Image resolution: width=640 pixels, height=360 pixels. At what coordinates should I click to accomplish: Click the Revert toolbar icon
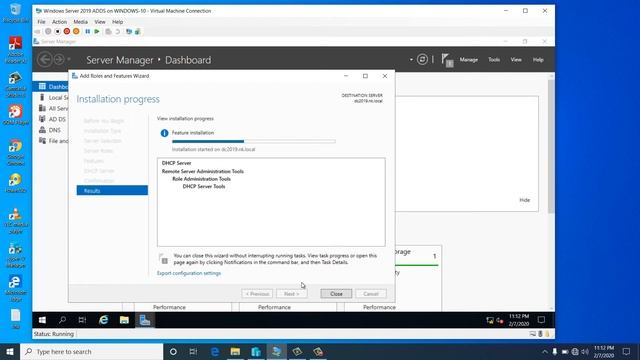point(118,31)
